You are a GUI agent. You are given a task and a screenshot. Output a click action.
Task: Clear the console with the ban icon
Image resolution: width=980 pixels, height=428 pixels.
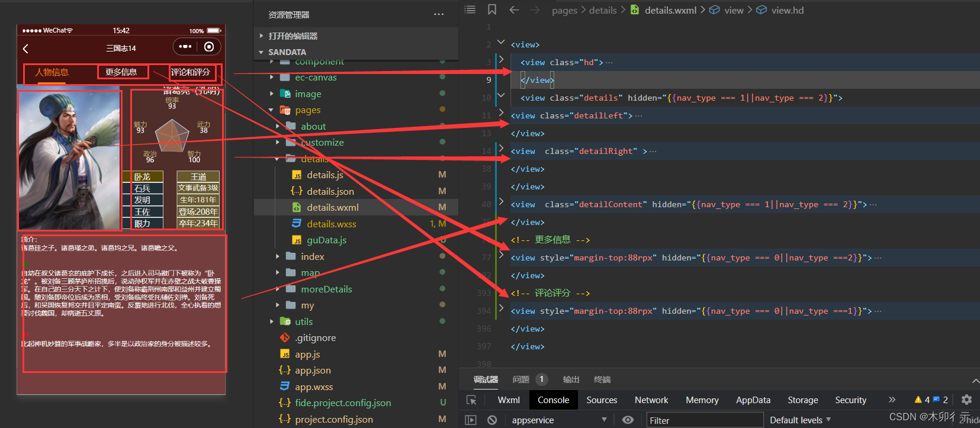click(492, 420)
